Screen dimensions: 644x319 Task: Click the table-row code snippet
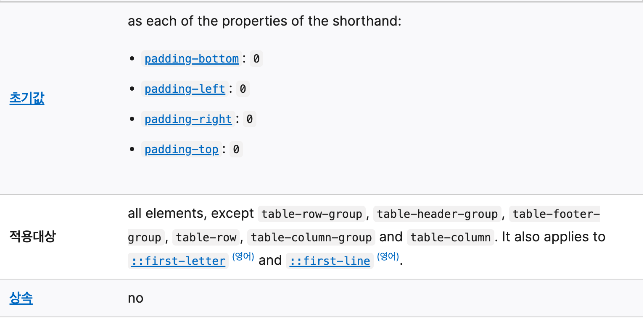[x=206, y=238]
